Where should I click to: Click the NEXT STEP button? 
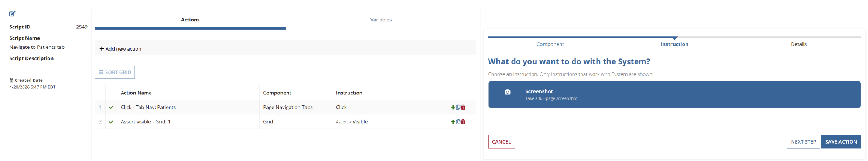803,142
